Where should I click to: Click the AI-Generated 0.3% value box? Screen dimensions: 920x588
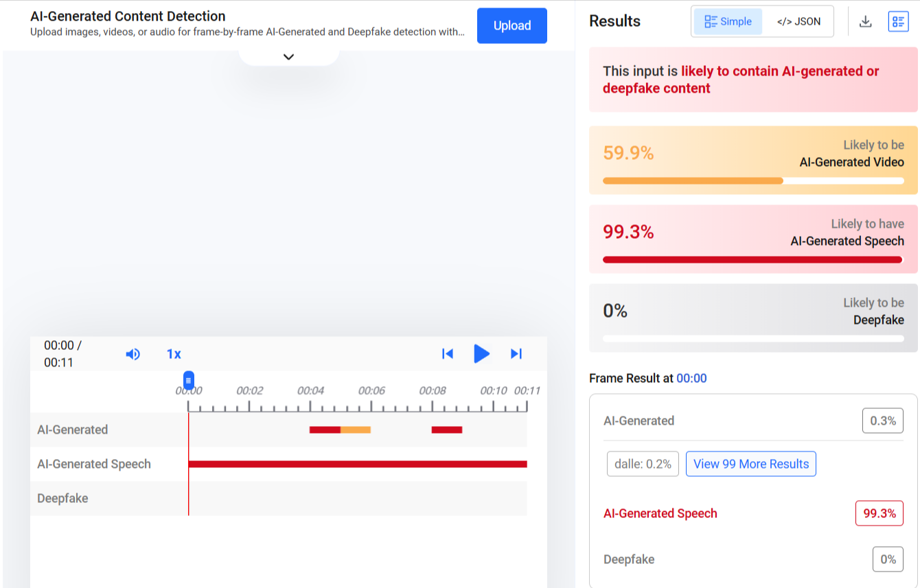[883, 421]
